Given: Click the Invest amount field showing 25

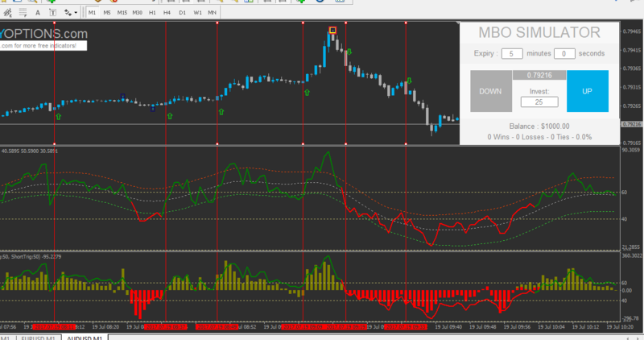Looking at the screenshot, I should [x=539, y=102].
